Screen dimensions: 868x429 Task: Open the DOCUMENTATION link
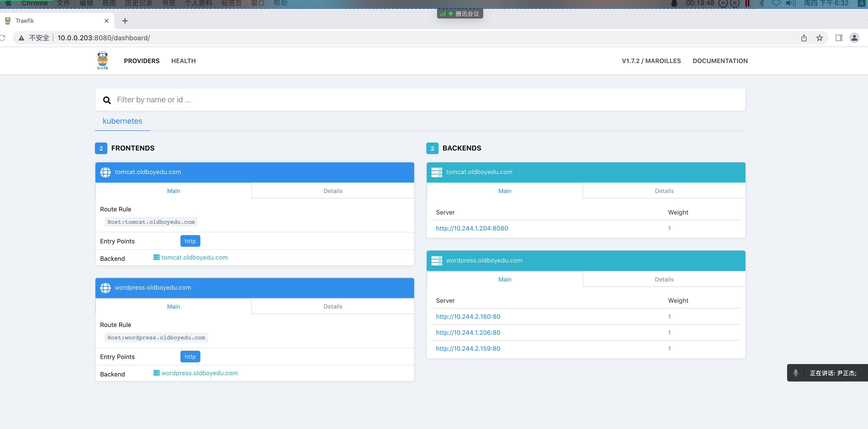pyautogui.click(x=720, y=61)
